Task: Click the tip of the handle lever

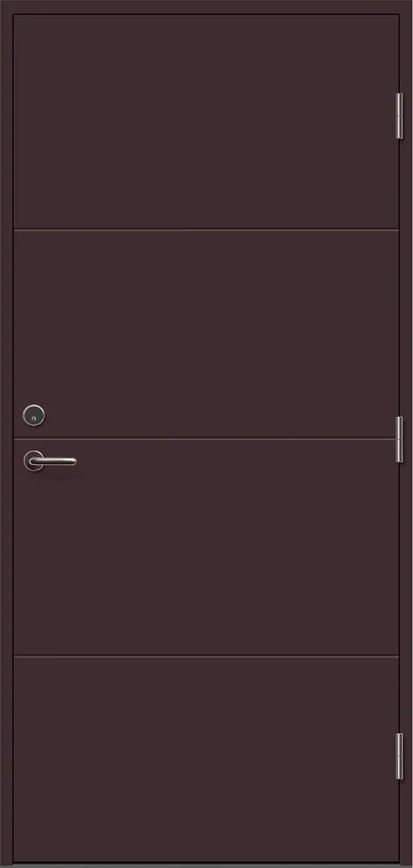Action: coord(73,461)
